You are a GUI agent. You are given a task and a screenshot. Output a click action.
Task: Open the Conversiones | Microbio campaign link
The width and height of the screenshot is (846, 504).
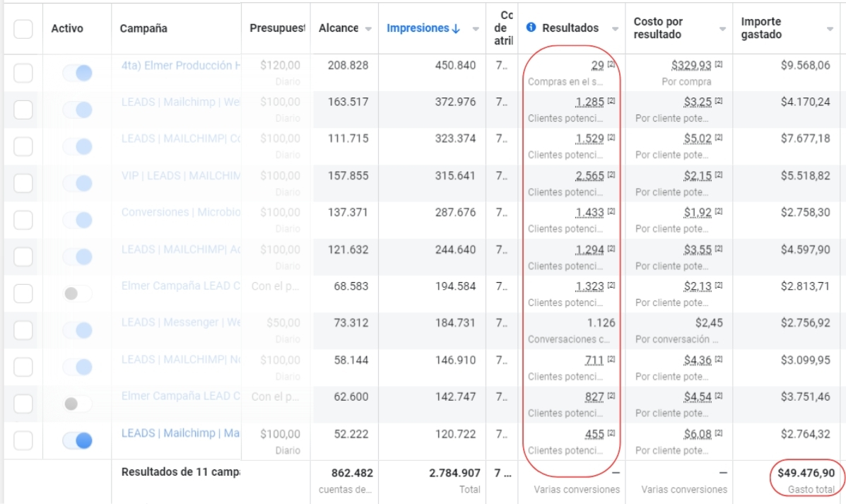click(180, 212)
